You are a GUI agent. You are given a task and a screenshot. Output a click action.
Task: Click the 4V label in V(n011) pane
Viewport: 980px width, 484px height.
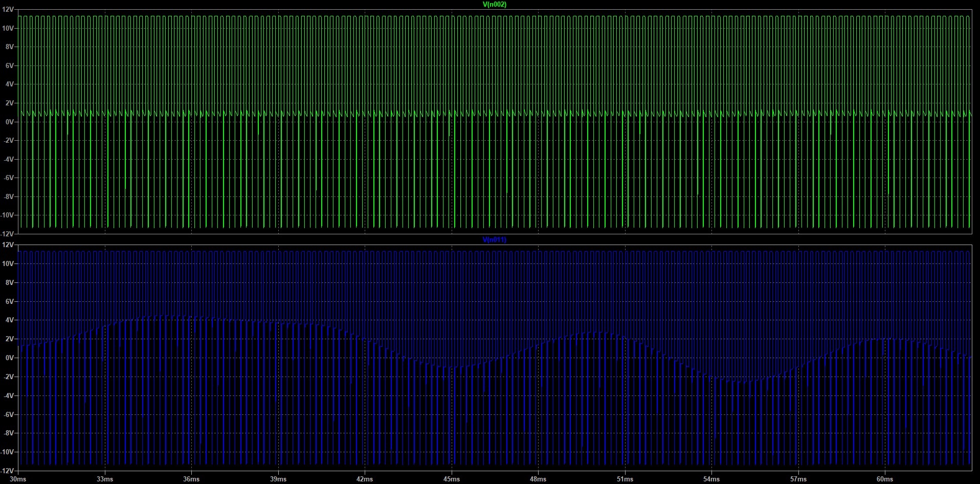(x=9, y=320)
